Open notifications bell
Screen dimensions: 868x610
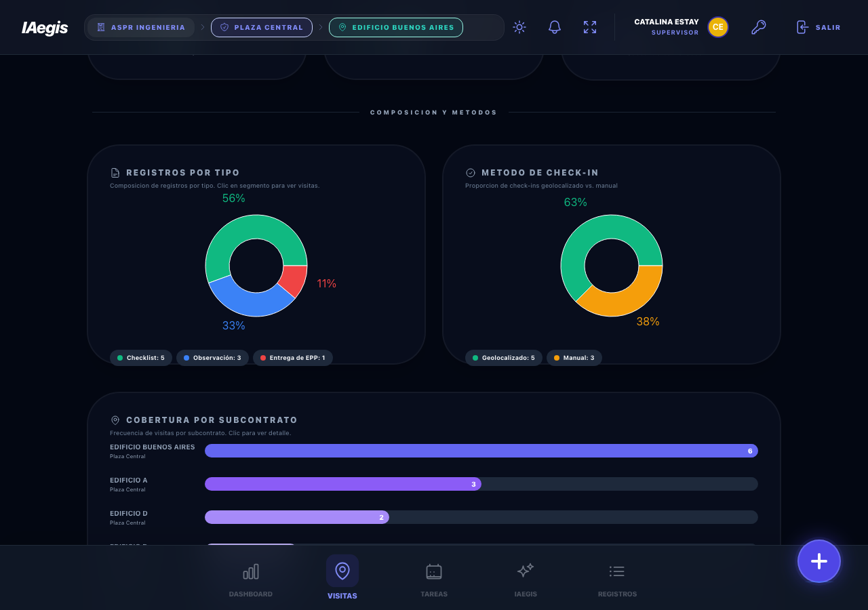click(x=555, y=27)
